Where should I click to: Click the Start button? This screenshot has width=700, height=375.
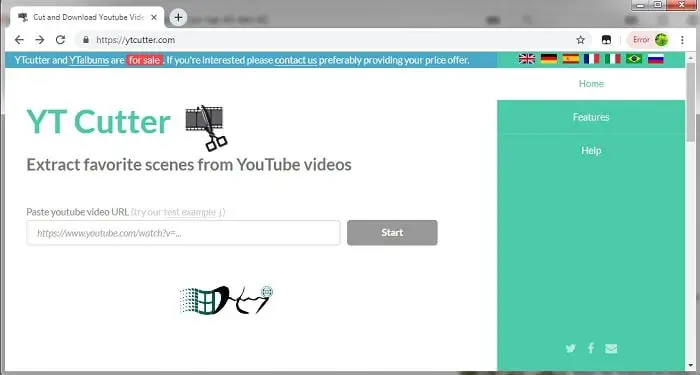(x=392, y=233)
